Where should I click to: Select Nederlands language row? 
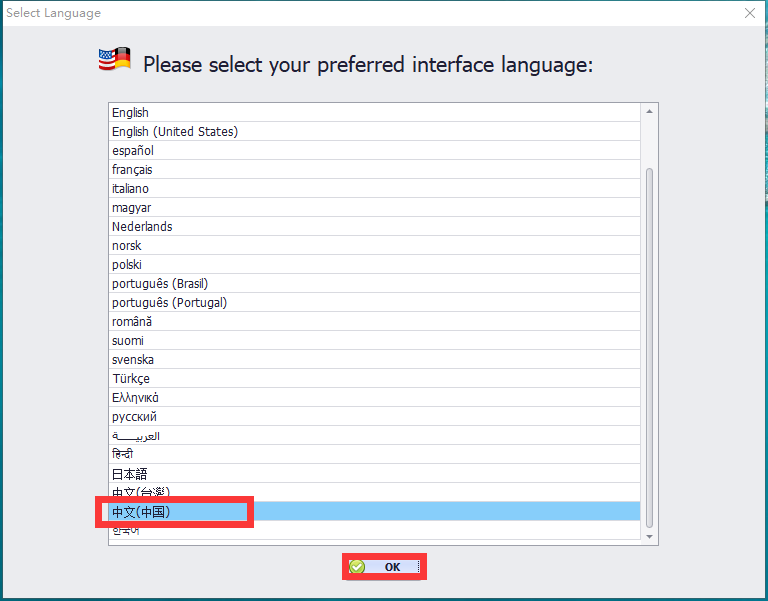click(x=374, y=226)
